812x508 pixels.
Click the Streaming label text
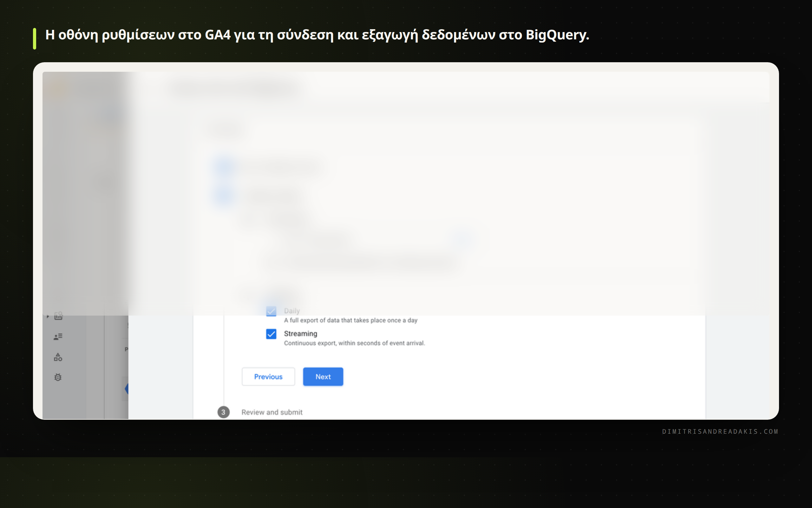tap(300, 334)
